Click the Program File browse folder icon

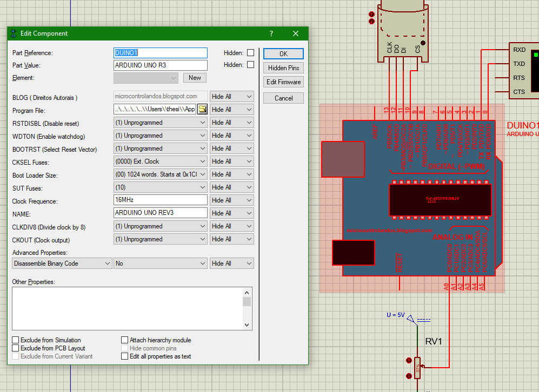pos(202,110)
